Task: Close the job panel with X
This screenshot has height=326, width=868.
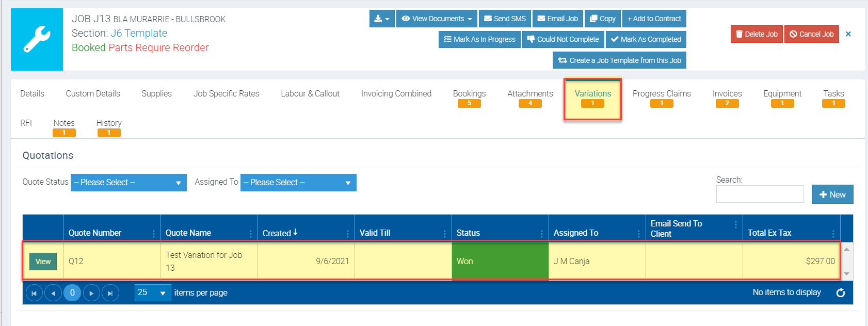Action: [x=848, y=34]
